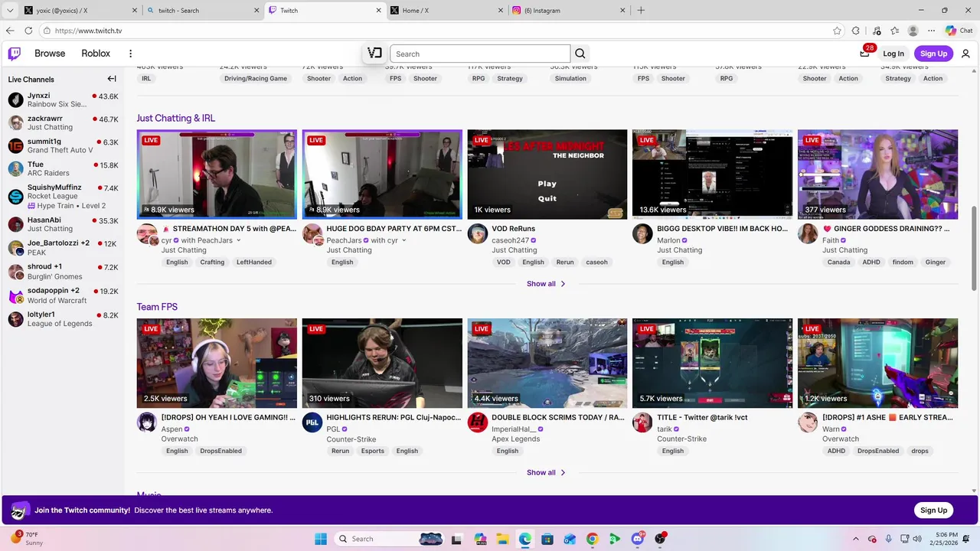The image size is (980, 551).
Task: Open the Twitch user profile icon menu
Action: coord(965,54)
